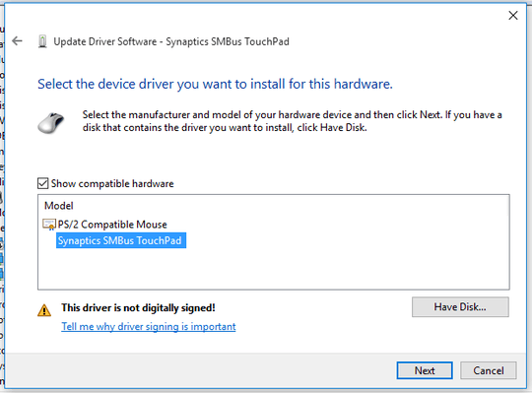Click the yellow warning triangle icon

pos(44,310)
